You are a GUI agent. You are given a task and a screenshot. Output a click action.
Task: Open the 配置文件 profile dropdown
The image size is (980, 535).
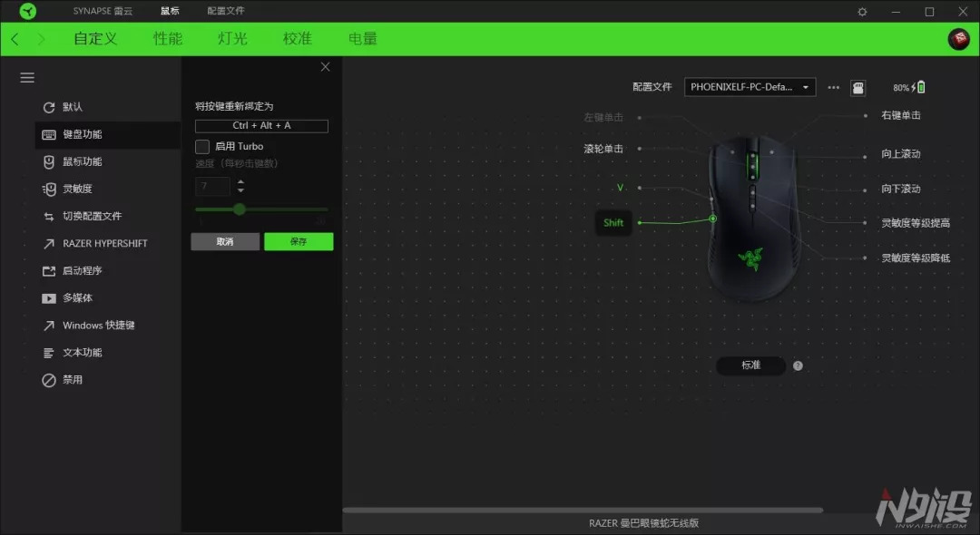pos(749,86)
